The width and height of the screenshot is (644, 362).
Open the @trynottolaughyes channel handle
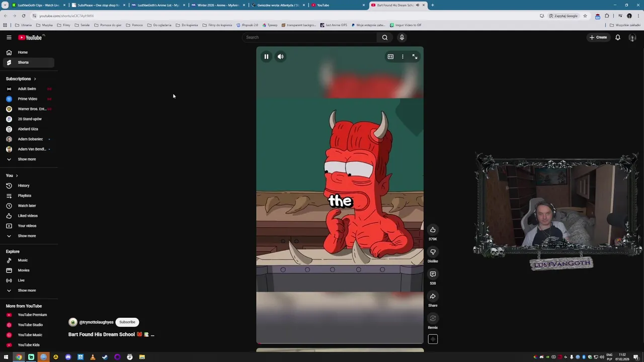pos(96,322)
